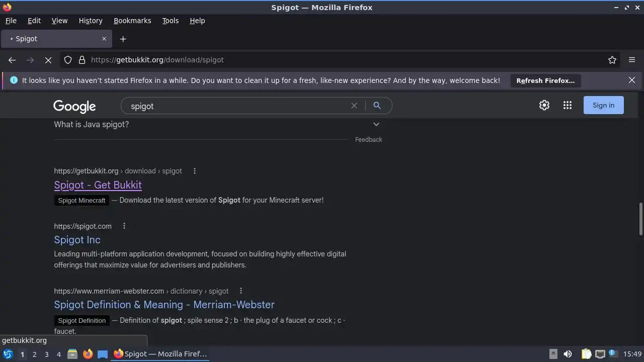Show site security padlock information
The image size is (644, 362).
tap(82, 60)
